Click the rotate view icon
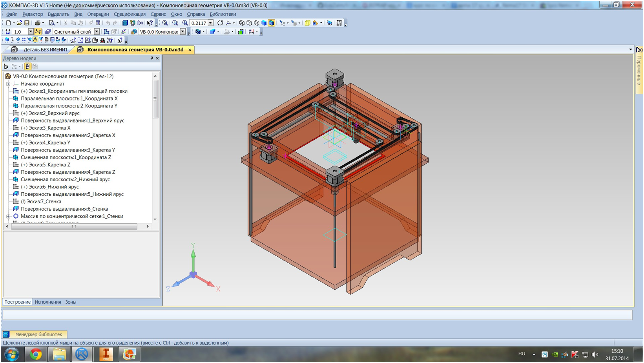The width and height of the screenshot is (644, 363). coord(220,23)
